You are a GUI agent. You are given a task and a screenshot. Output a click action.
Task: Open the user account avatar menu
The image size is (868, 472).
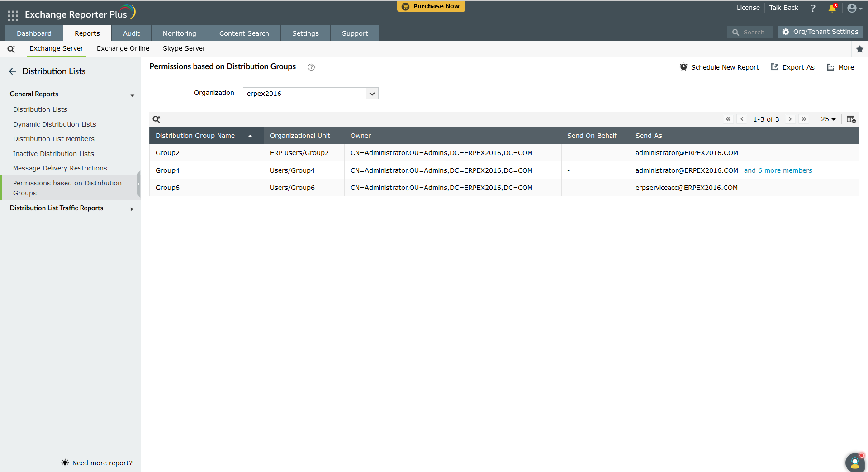[x=854, y=8]
